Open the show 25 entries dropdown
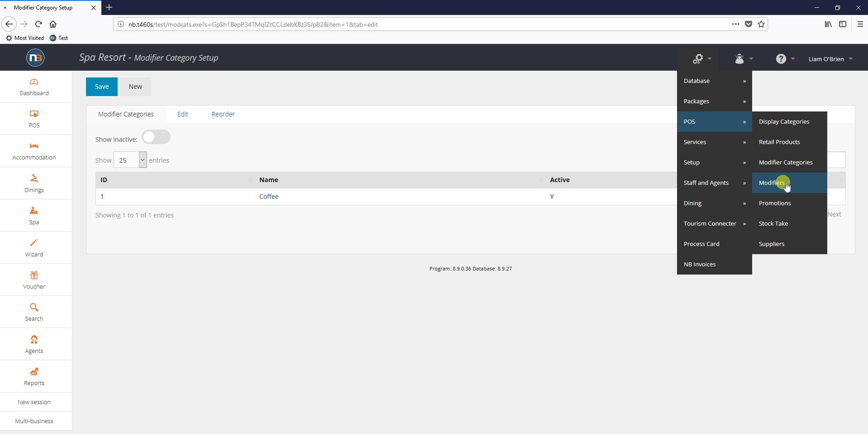This screenshot has height=434, width=868. (130, 160)
